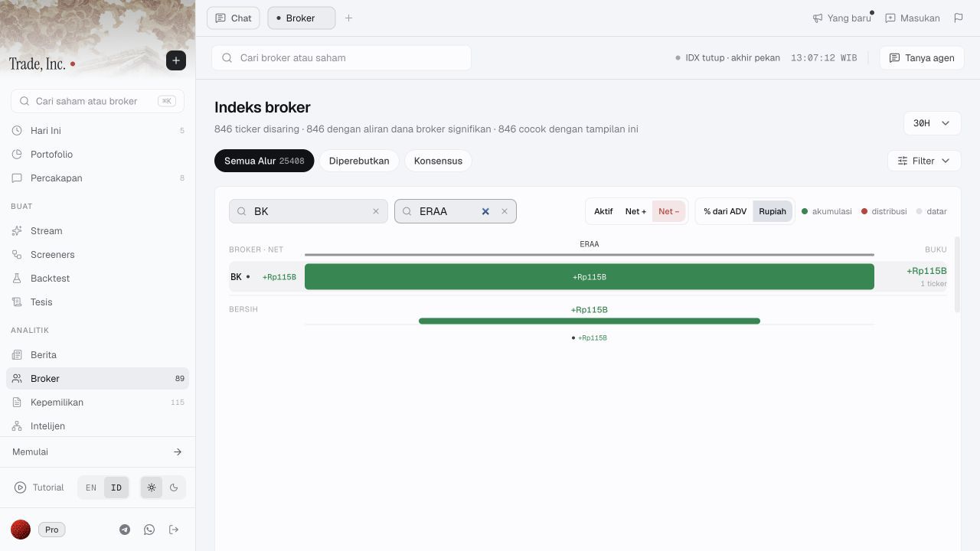Expand the Filter dropdown
This screenshot has width=980, height=551.
pyautogui.click(x=924, y=161)
